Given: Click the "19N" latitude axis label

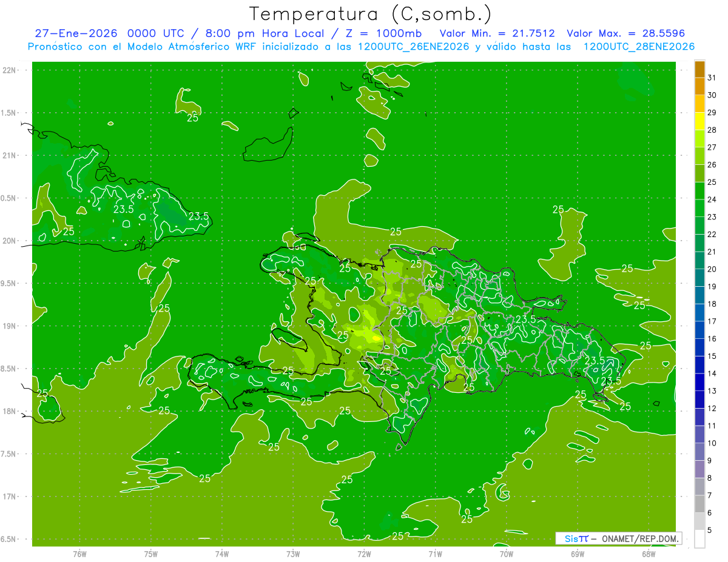Looking at the screenshot, I should pos(10,326).
